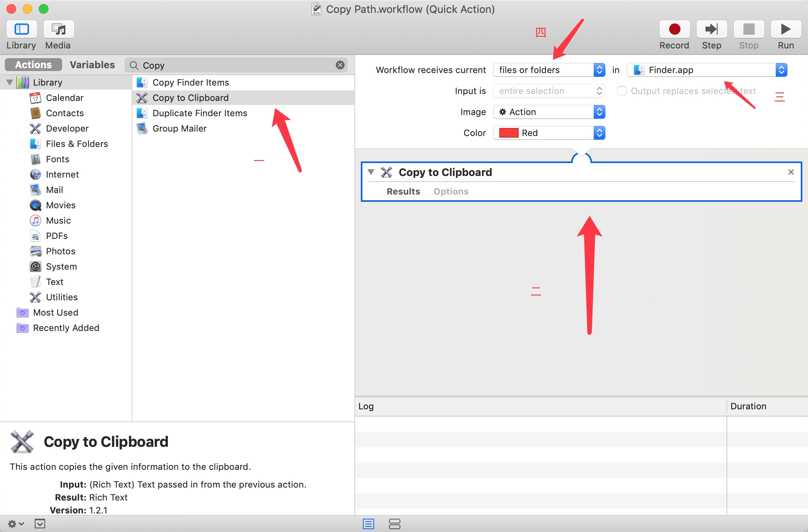Toggle the Library sidebar icon
This screenshot has height=532, width=808.
tap(22, 29)
